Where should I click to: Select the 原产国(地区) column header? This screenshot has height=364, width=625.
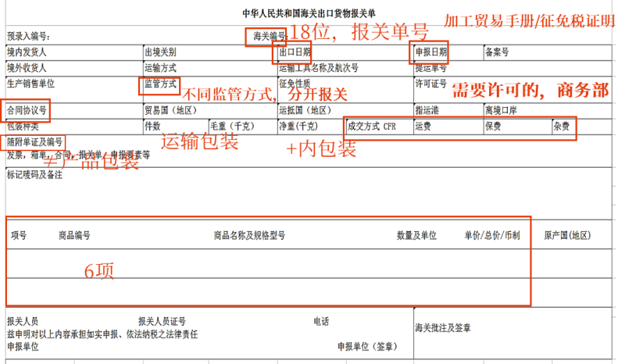click(567, 236)
